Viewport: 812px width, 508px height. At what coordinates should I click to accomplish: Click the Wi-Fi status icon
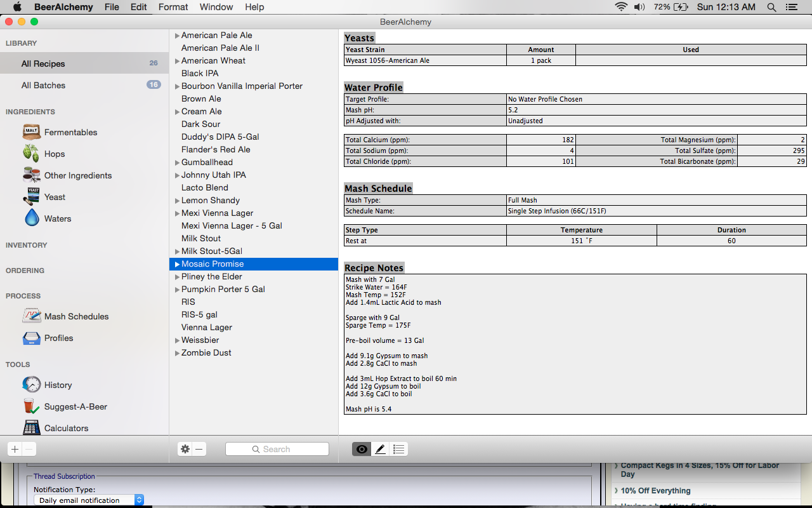[621, 7]
